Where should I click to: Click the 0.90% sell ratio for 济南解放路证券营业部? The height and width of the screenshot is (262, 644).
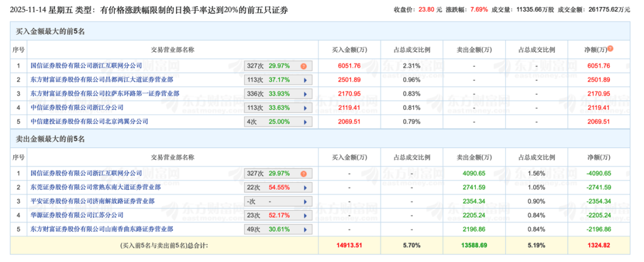[x=537, y=201]
